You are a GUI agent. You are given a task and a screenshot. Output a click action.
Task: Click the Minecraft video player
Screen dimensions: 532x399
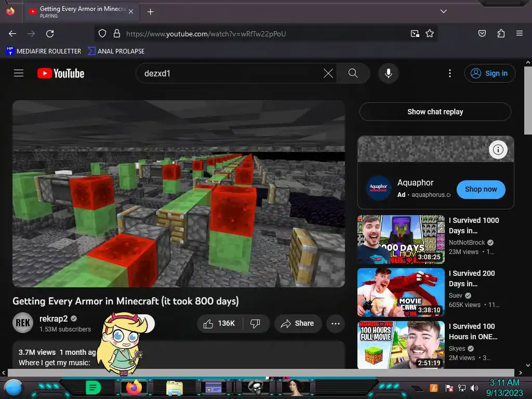point(179,194)
